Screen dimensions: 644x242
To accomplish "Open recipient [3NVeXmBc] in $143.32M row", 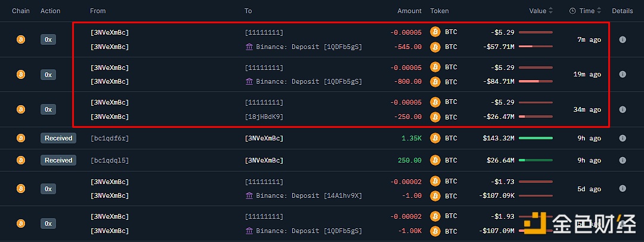I will 264,138.
